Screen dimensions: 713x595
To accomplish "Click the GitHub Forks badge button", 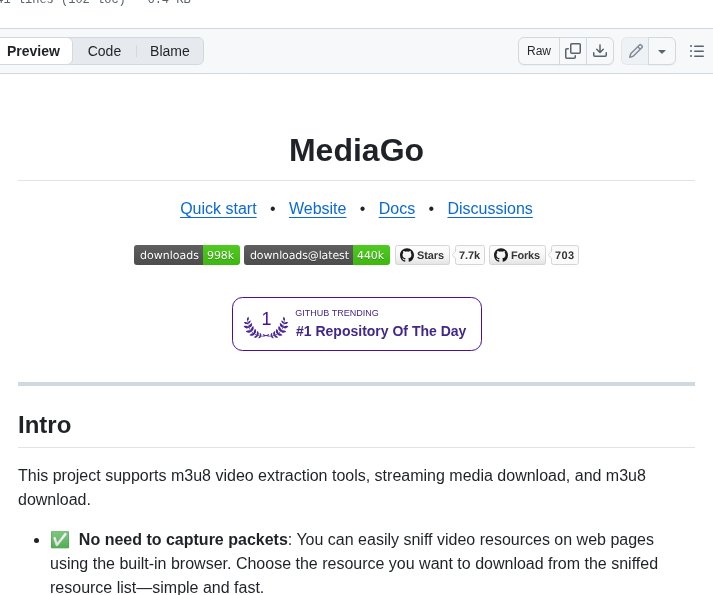I will click(x=517, y=255).
